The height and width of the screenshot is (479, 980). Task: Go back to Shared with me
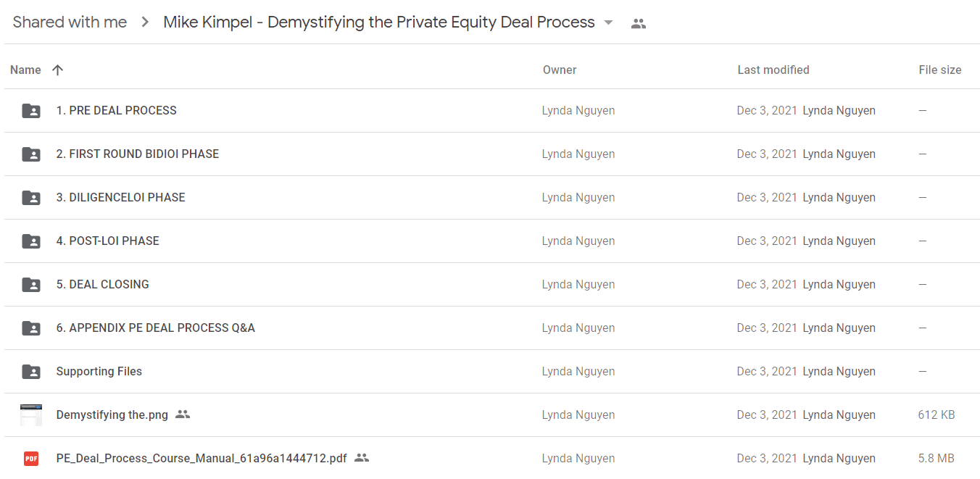pos(70,22)
